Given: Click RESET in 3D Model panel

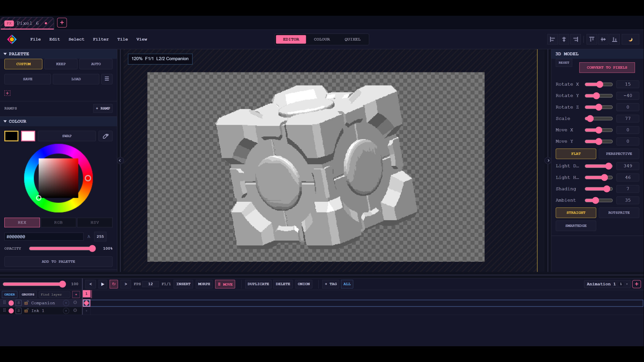Looking at the screenshot, I should coord(564,63).
